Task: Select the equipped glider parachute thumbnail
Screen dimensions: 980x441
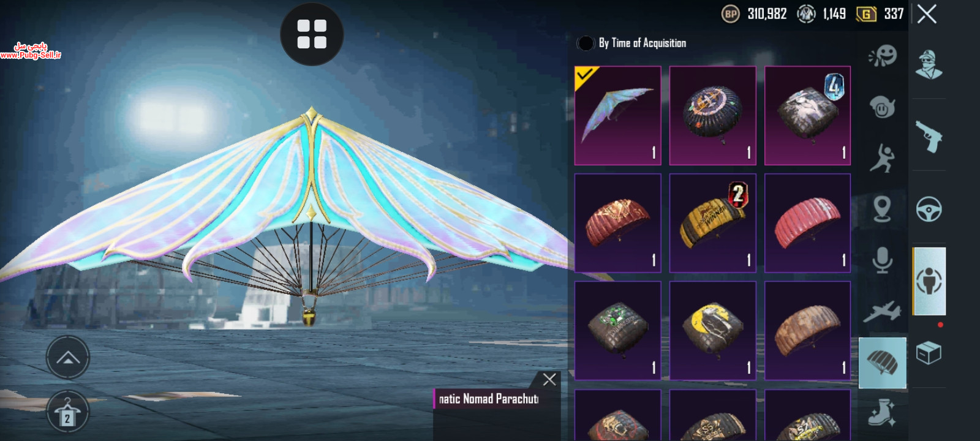Action: click(617, 116)
